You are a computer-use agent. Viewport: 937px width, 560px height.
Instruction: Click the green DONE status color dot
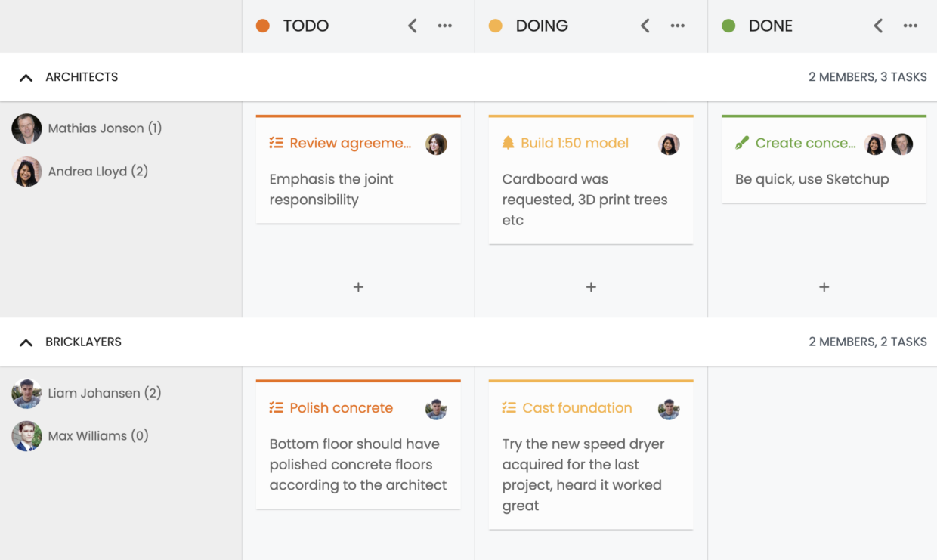[728, 26]
